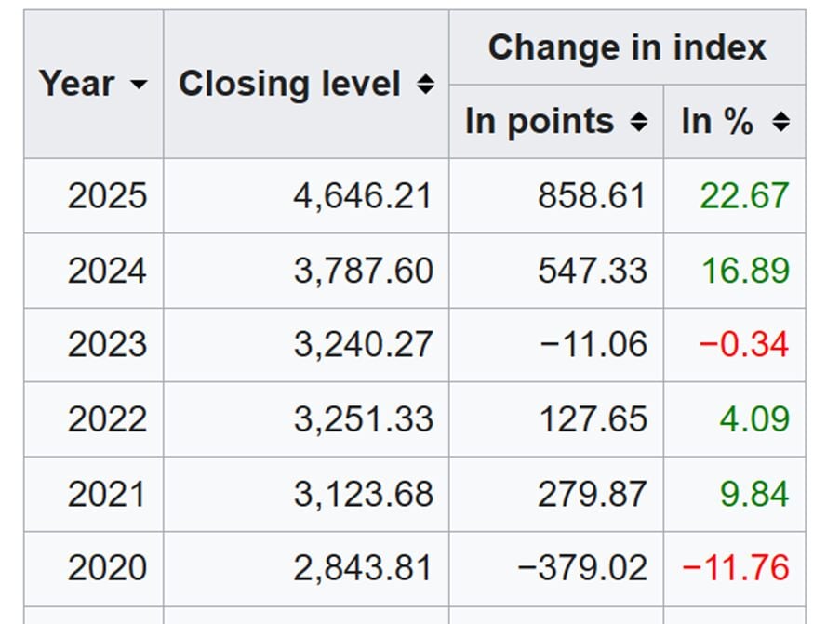840x624 pixels.
Task: Select the 2020 year cell
Action: 107,567
